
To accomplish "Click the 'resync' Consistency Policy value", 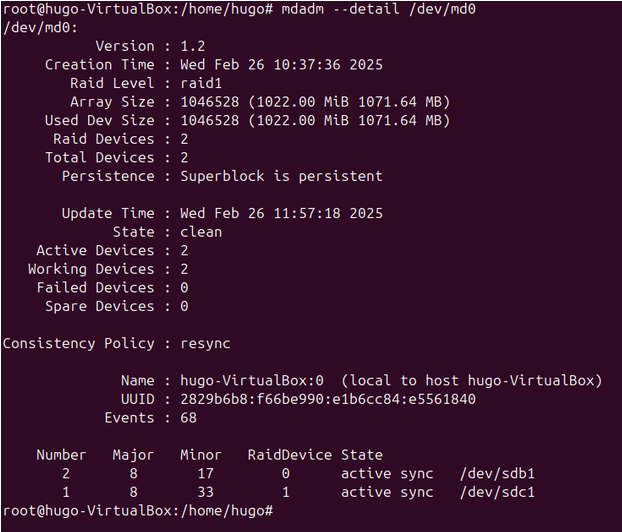I will [x=205, y=343].
